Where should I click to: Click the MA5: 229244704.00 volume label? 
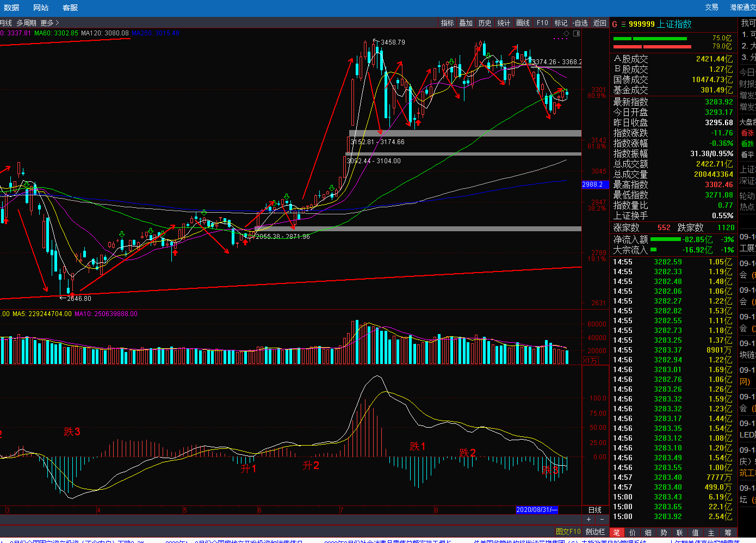[x=42, y=314]
